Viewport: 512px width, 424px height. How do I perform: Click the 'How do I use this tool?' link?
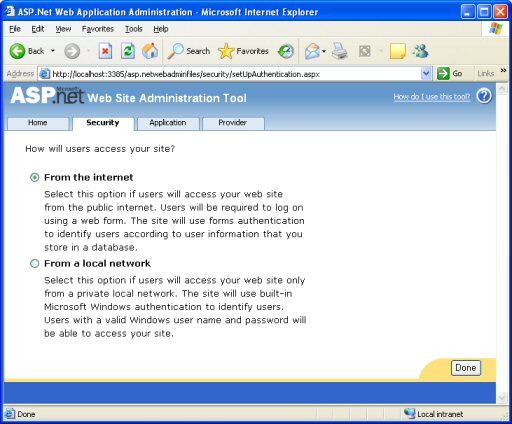pyautogui.click(x=432, y=97)
